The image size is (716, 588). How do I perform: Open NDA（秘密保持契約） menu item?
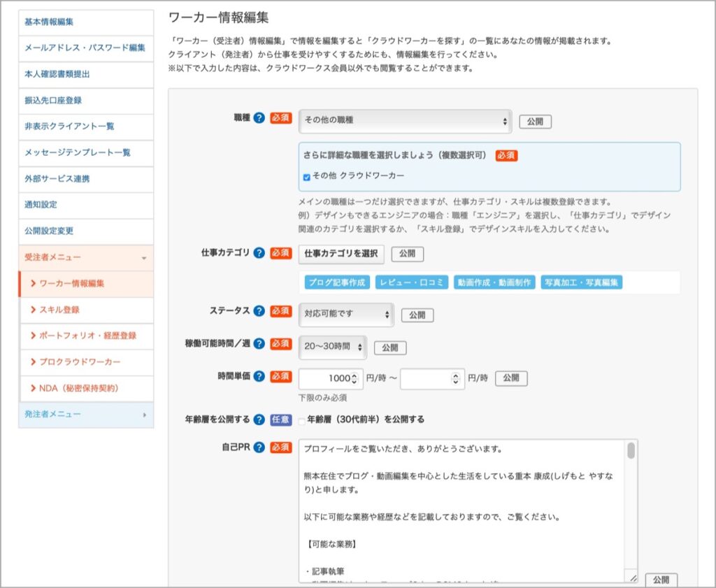click(86, 389)
